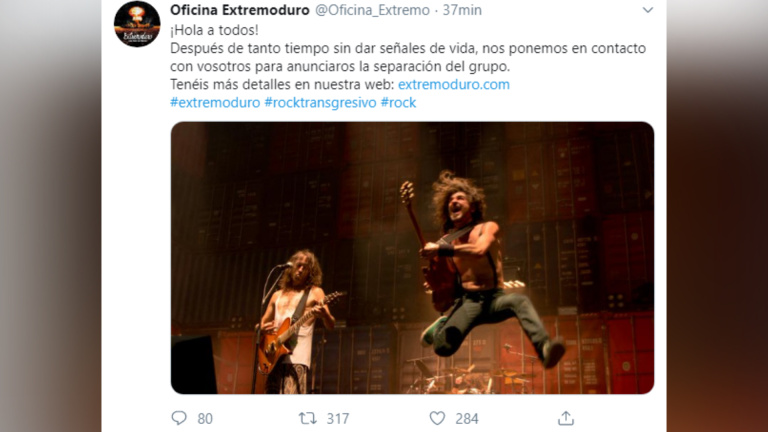Click the @Oficina_Extremo handle
The image size is (768, 432).
point(372,10)
